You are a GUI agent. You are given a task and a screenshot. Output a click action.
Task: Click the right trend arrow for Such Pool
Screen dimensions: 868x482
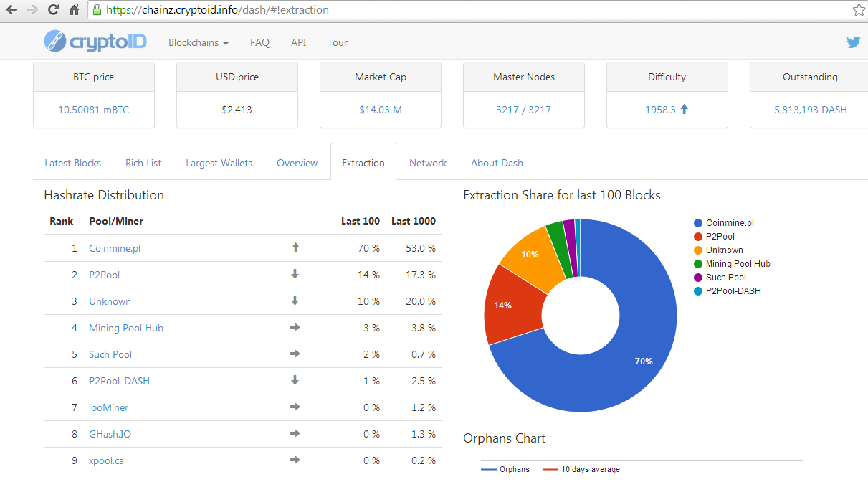pyautogui.click(x=295, y=354)
